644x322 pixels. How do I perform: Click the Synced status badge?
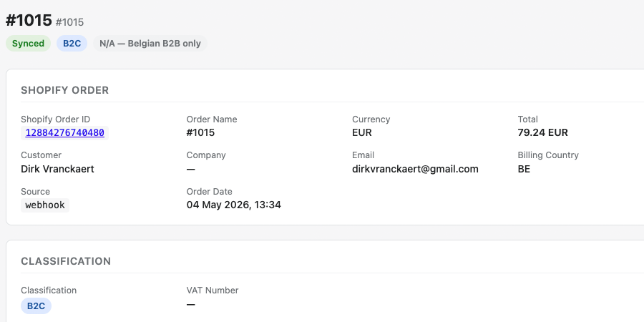[28, 44]
